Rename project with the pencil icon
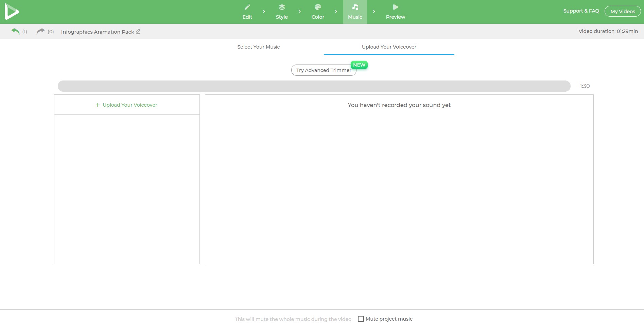The width and height of the screenshot is (644, 323). [138, 32]
